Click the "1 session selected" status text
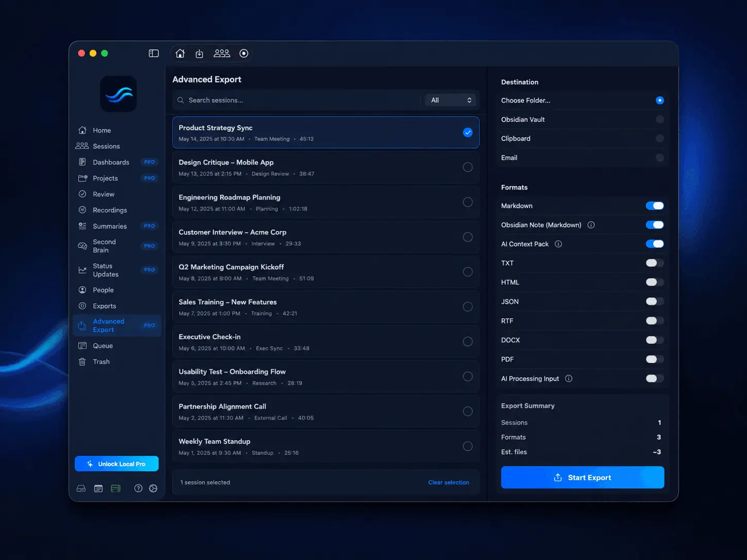 click(205, 483)
